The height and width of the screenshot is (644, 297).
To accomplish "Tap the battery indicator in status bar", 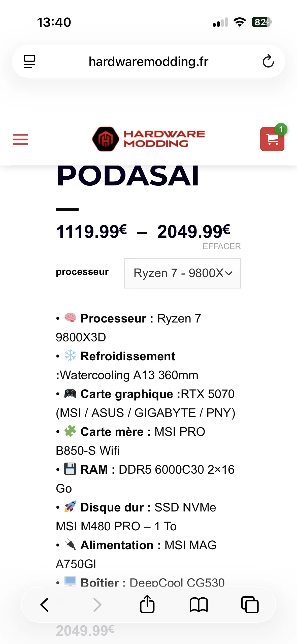I will coord(262,22).
